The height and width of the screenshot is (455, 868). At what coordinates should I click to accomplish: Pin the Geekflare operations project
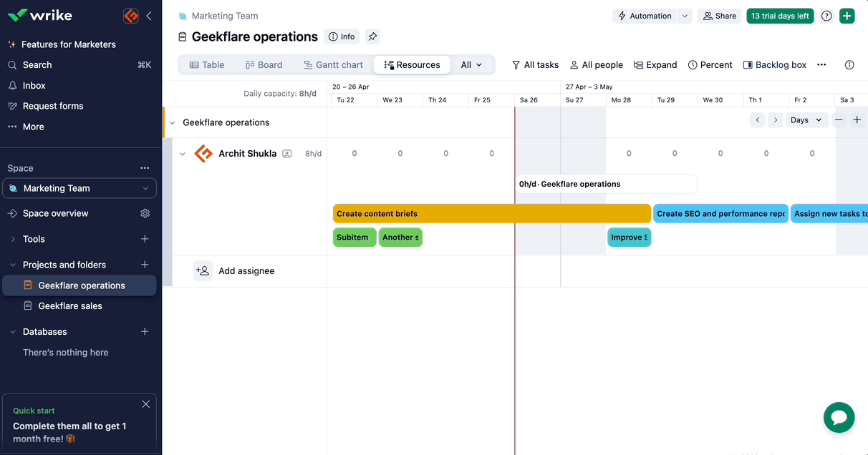[372, 36]
